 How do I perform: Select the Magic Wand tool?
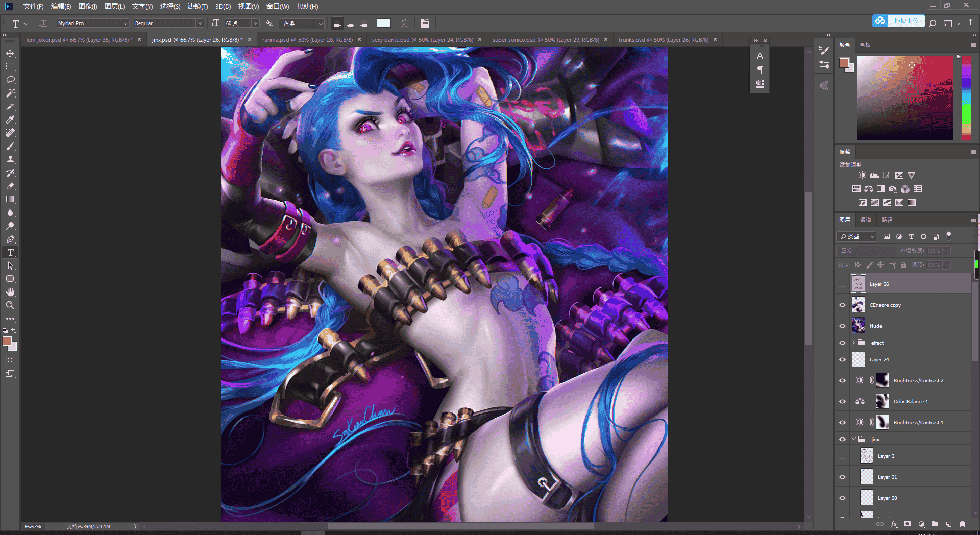[10, 93]
